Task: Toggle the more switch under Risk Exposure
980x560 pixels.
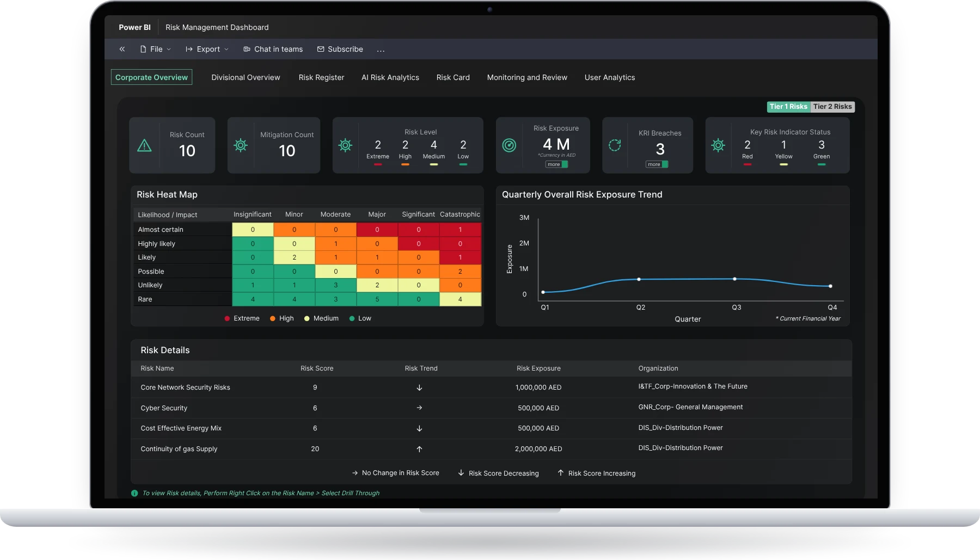Action: tap(557, 164)
